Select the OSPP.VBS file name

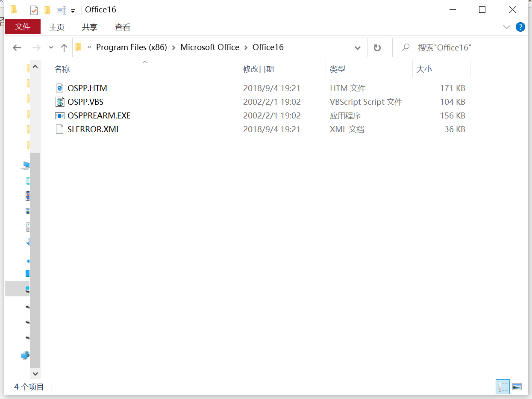tap(85, 102)
